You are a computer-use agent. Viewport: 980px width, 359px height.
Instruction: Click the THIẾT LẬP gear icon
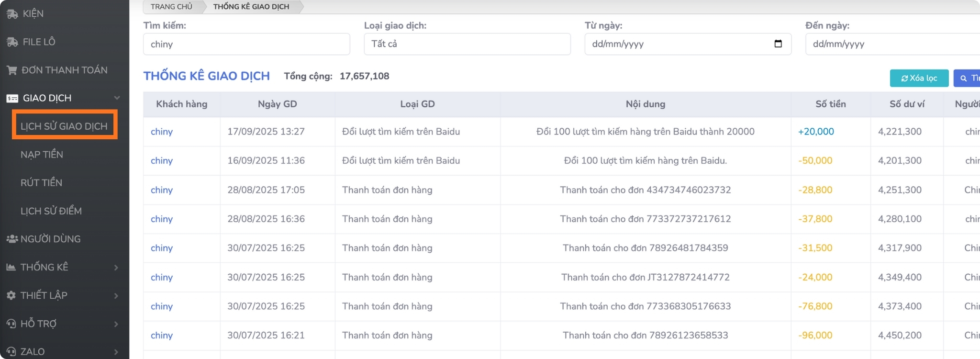click(x=11, y=295)
